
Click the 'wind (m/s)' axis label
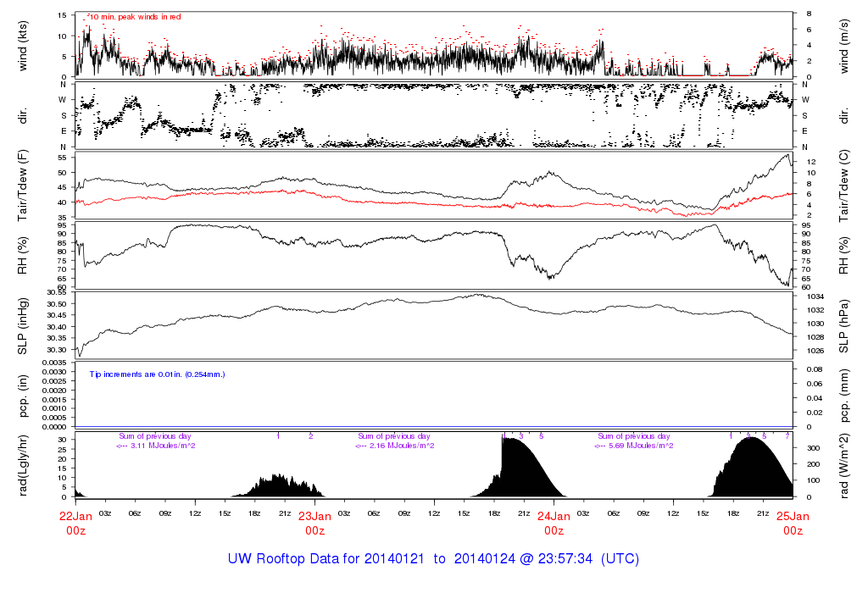[844, 45]
